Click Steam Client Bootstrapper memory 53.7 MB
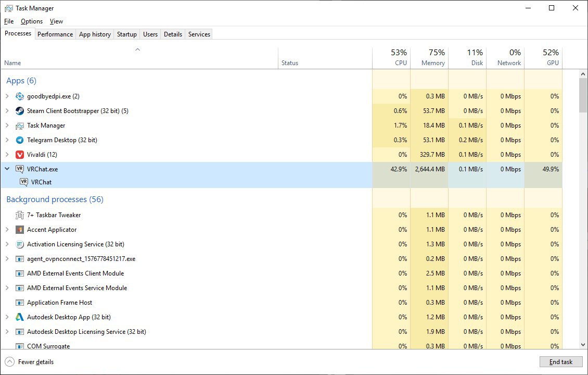The width and height of the screenshot is (588, 375). [x=434, y=111]
